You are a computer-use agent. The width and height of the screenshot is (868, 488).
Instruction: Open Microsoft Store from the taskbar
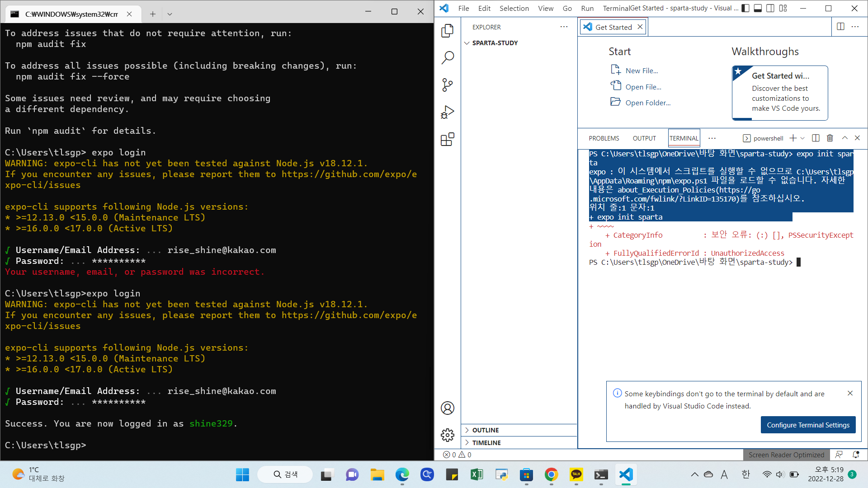coord(526,474)
